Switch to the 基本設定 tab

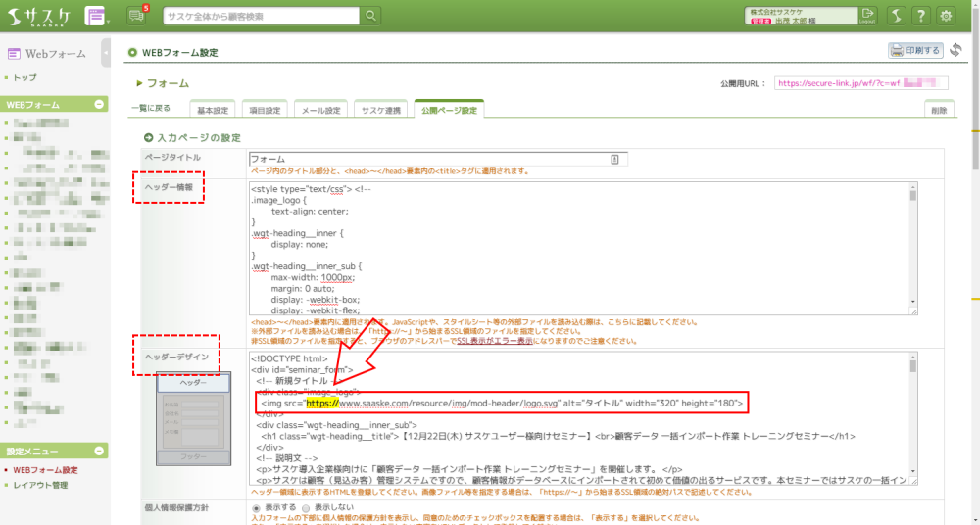click(213, 110)
